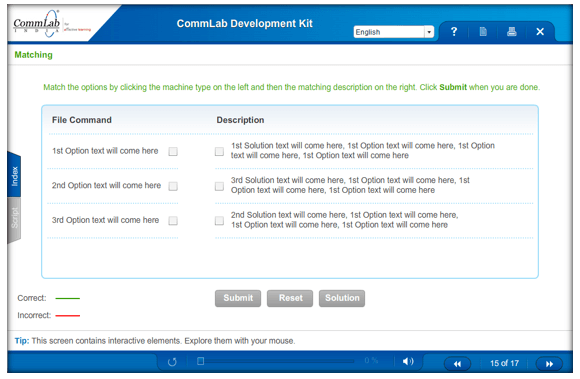The width and height of the screenshot is (580, 379).
Task: Click the '1st Option text will come here' label
Action: 105,151
